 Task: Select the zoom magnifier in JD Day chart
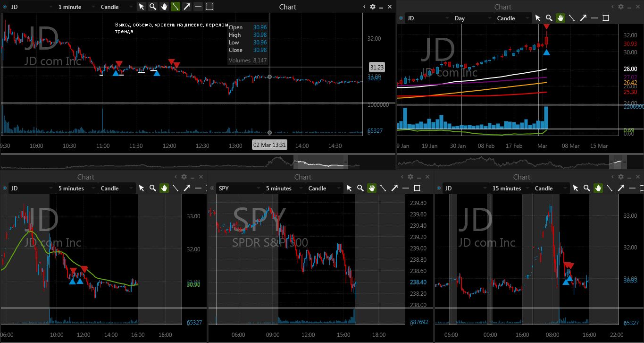pyautogui.click(x=549, y=18)
